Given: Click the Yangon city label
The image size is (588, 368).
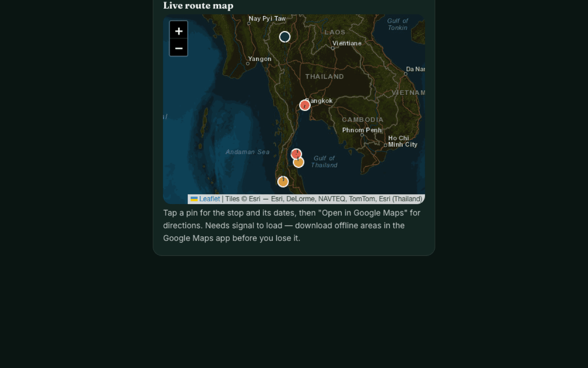Looking at the screenshot, I should click(x=260, y=59).
